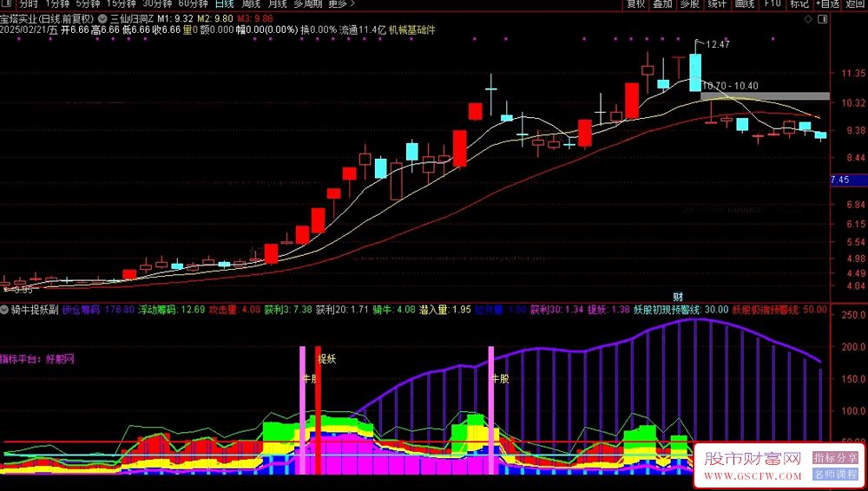Add stock with +自选 button

coord(827,3)
